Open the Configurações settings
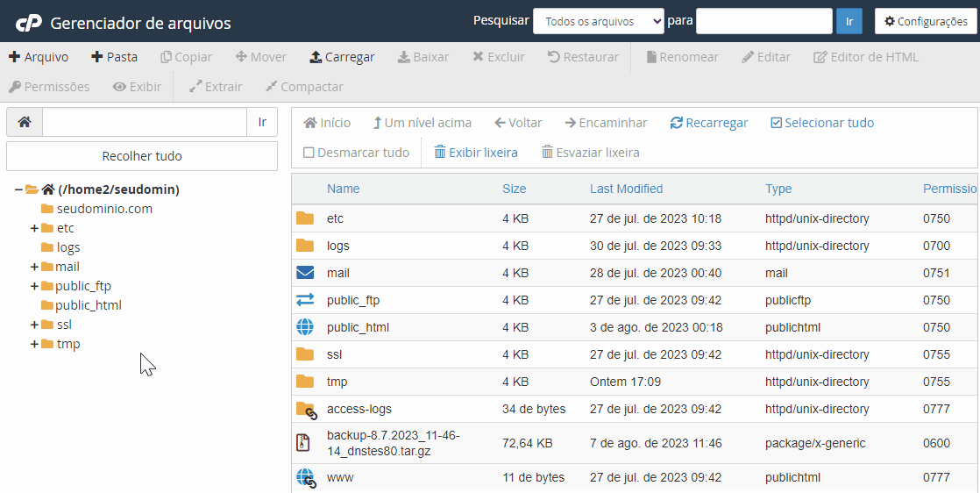 pos(926,21)
